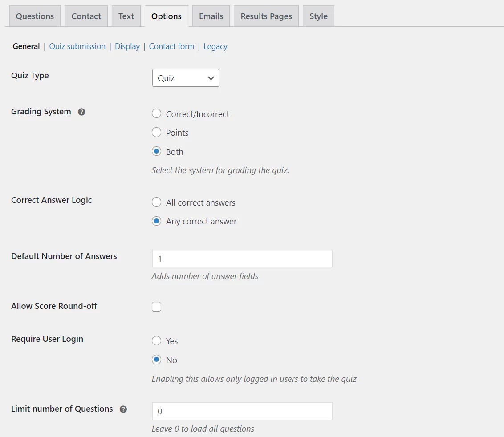Switch to the Contact tab
504x437 pixels.
pyautogui.click(x=86, y=16)
